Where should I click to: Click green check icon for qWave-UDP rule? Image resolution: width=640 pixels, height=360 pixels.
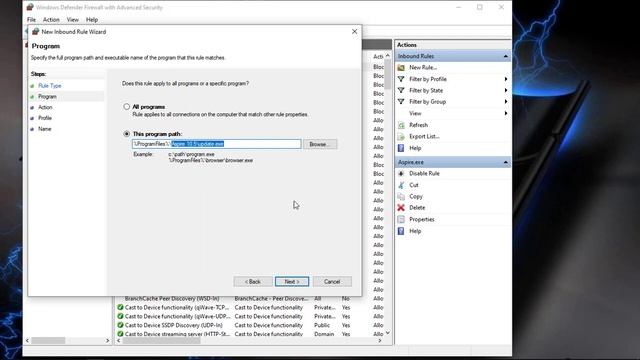click(x=120, y=316)
